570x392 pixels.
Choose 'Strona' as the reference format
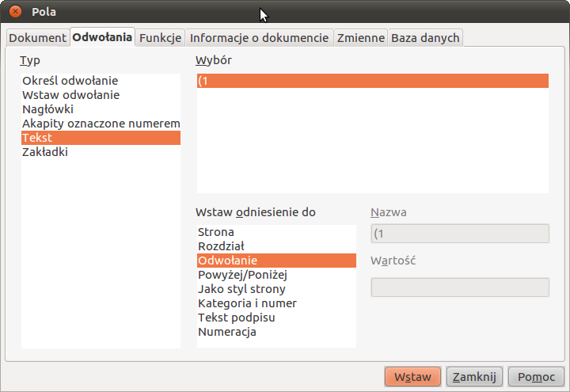(216, 232)
